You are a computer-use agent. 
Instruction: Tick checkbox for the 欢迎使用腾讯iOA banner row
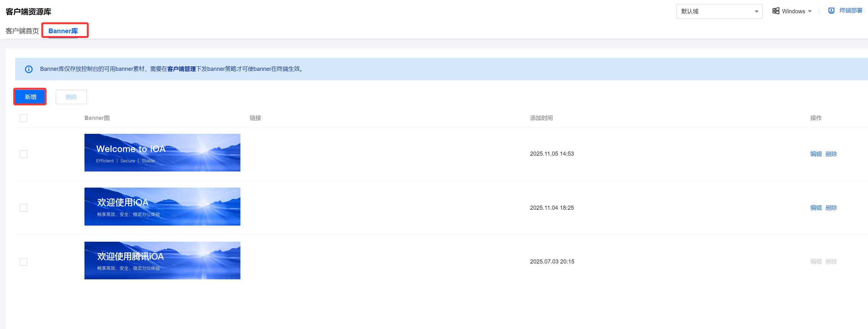point(24,262)
